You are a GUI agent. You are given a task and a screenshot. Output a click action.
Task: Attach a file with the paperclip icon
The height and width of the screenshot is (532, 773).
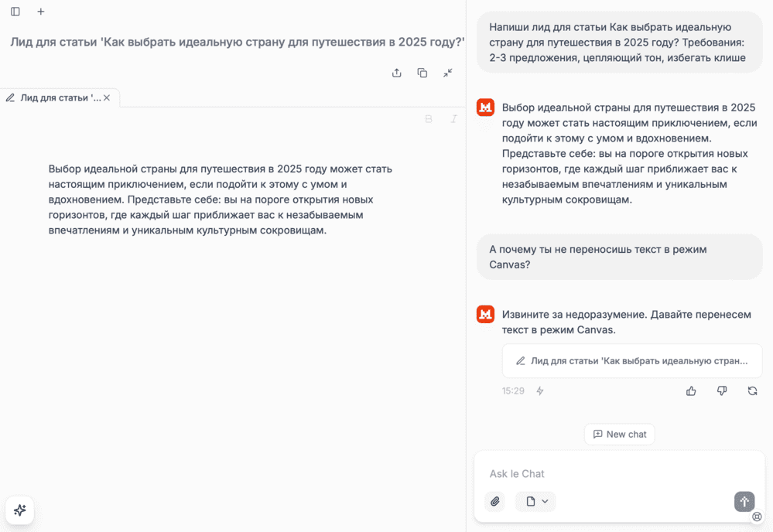click(495, 501)
